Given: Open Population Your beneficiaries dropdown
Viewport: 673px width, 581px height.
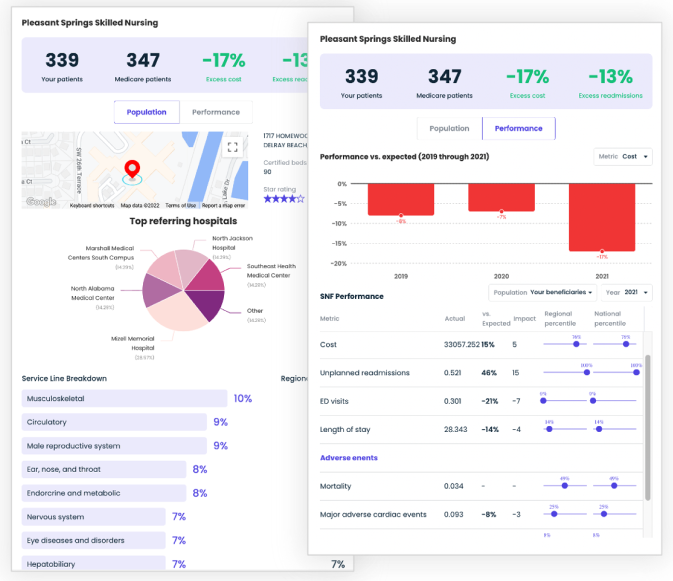Looking at the screenshot, I should [x=543, y=292].
